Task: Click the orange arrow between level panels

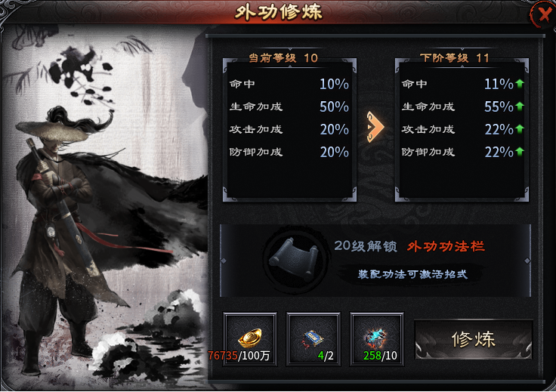Action: coord(375,127)
